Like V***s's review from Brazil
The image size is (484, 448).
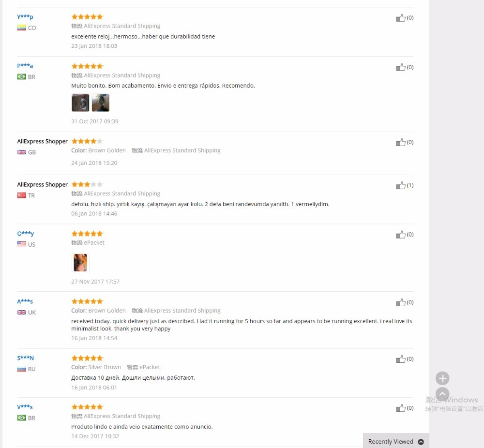401,408
